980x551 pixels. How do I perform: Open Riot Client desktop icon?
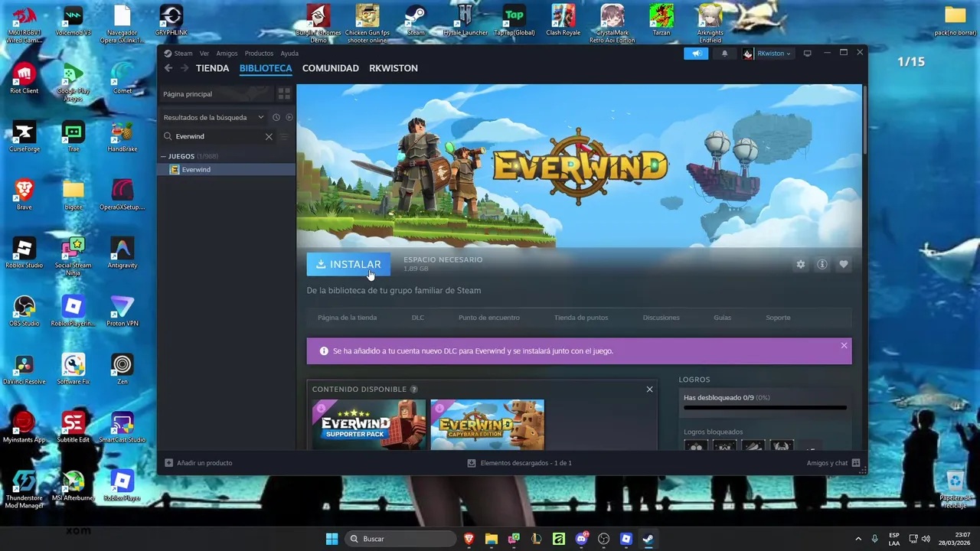click(24, 79)
